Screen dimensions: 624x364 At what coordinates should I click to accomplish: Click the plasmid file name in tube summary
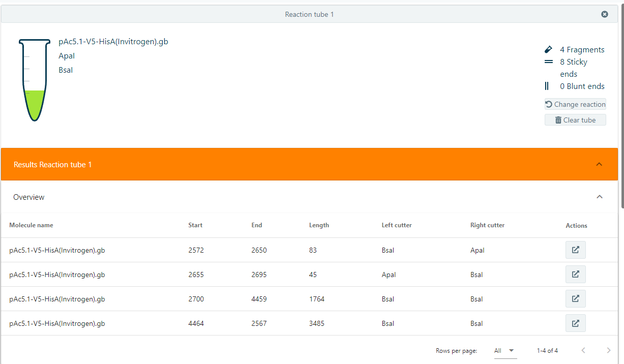tap(113, 42)
